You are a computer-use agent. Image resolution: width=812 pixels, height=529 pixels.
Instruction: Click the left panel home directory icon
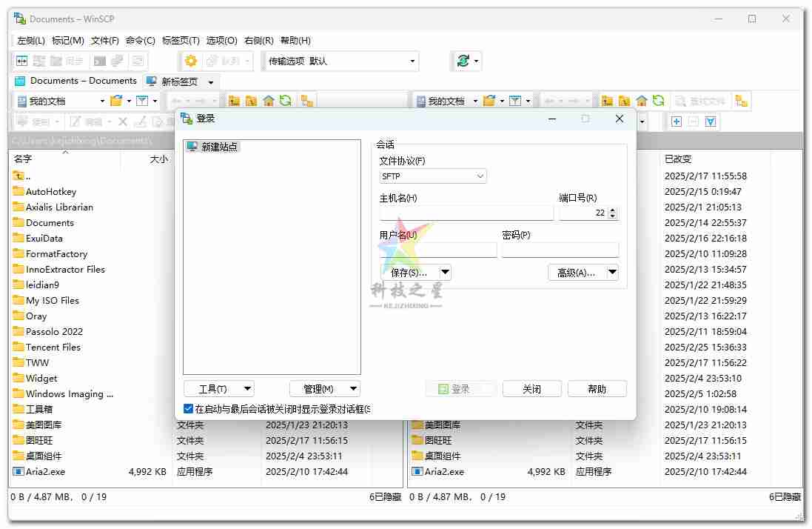pyautogui.click(x=269, y=101)
